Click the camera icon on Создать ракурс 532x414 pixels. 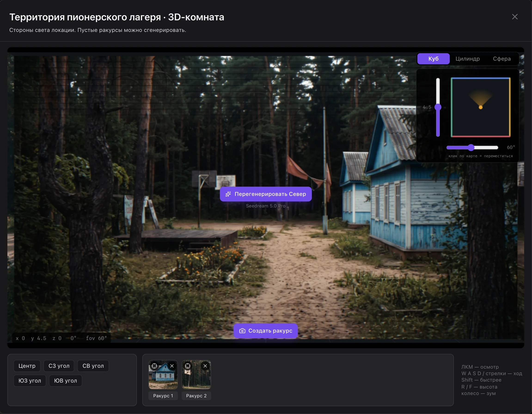242,331
